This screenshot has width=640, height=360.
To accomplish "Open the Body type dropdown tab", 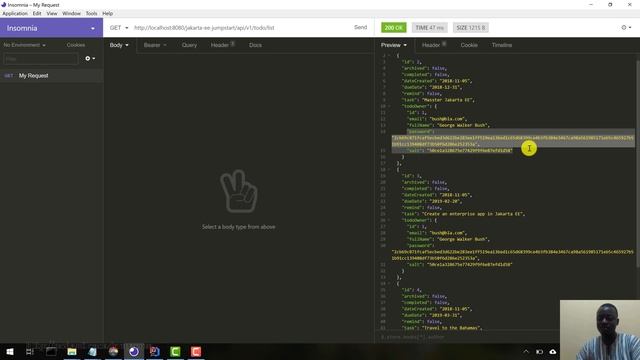I will [x=119, y=45].
